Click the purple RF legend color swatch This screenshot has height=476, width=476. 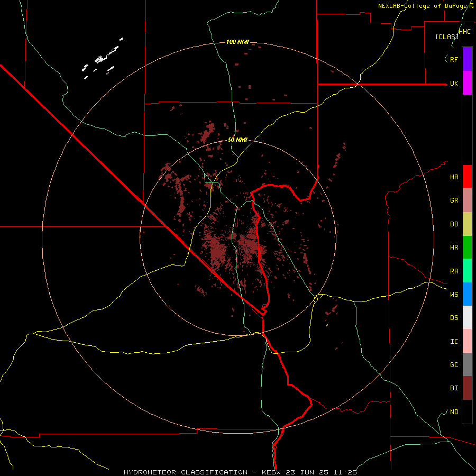(x=467, y=59)
